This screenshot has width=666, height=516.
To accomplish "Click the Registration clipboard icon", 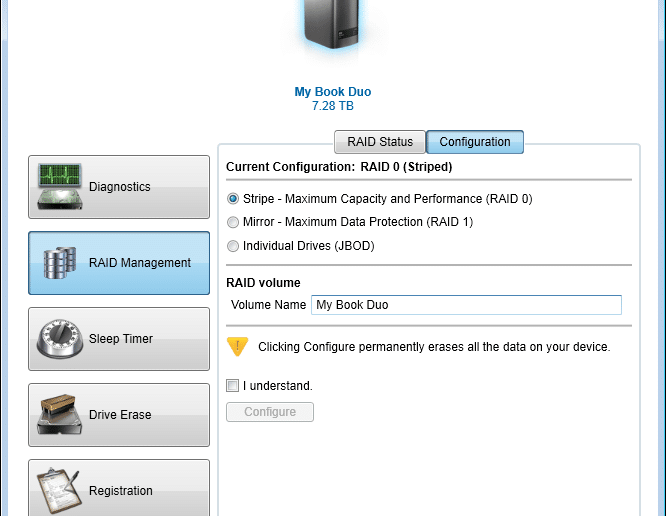I will pyautogui.click(x=59, y=491).
